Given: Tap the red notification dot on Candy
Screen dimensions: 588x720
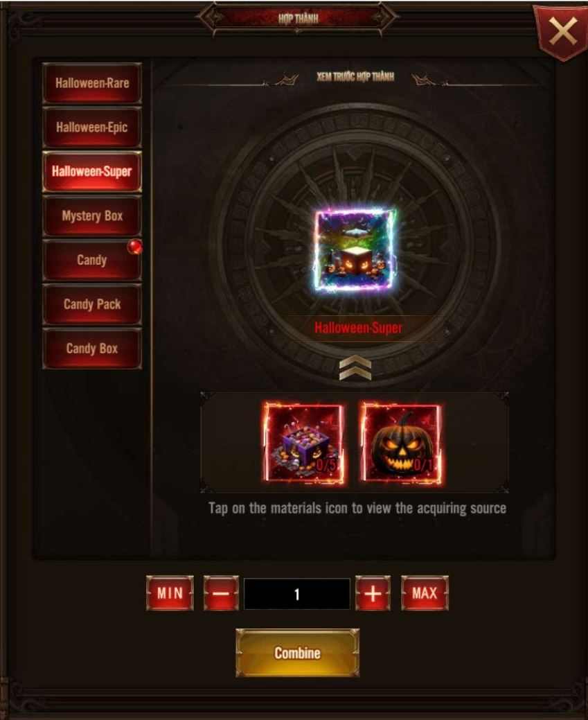Looking at the screenshot, I should pos(134,247).
